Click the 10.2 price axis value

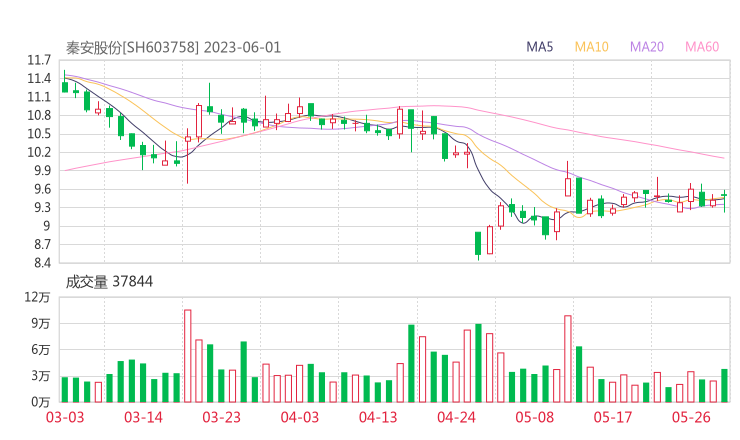click(x=39, y=152)
